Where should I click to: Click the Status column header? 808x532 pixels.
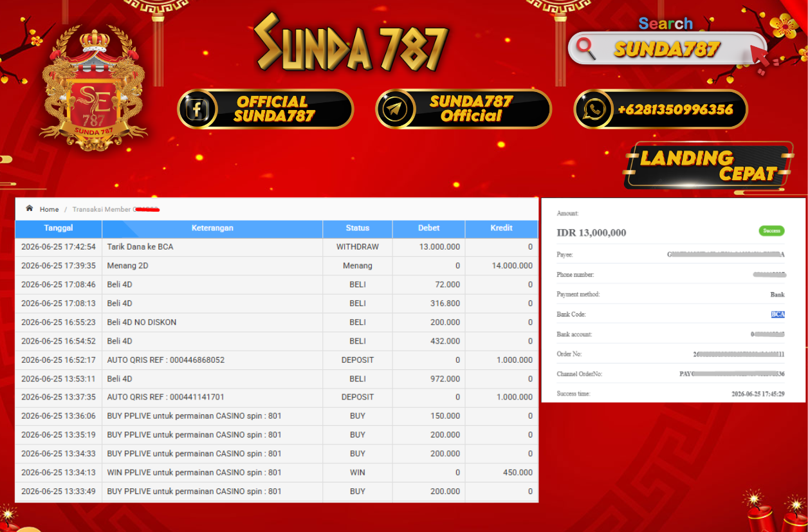click(x=358, y=228)
